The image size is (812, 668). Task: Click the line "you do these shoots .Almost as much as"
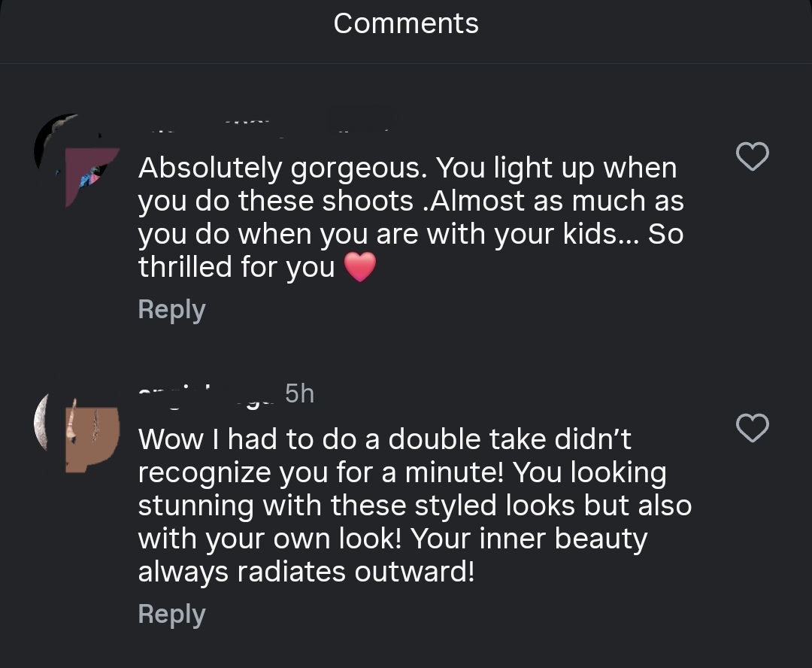click(x=411, y=201)
